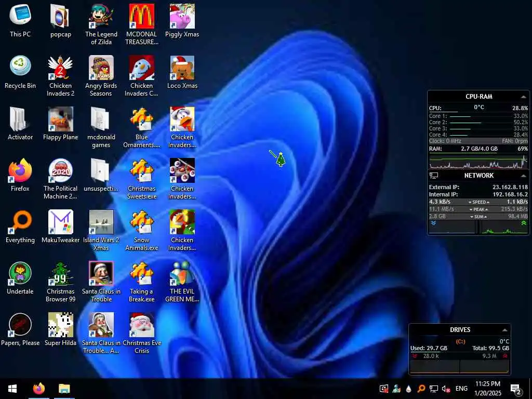Screen dimensions: 532x399
Task: Open the clock showing 11:25 PM
Action: [x=487, y=389]
